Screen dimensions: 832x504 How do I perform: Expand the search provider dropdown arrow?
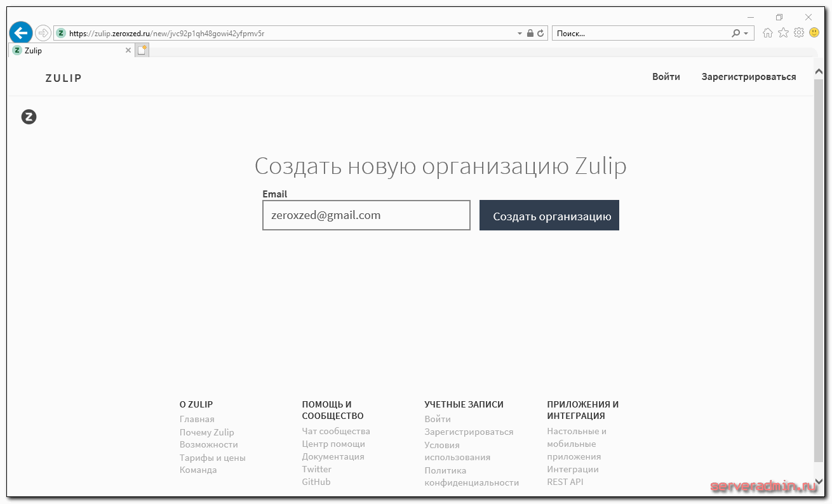click(x=746, y=34)
